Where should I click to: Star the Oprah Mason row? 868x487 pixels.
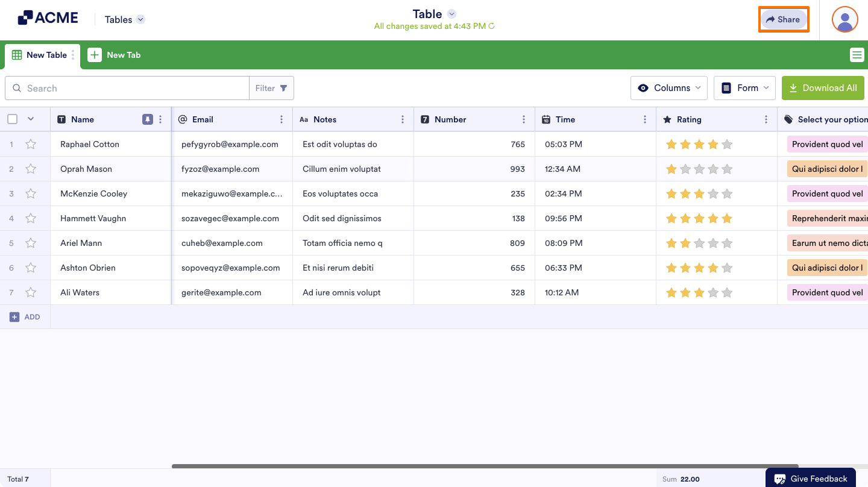point(31,169)
